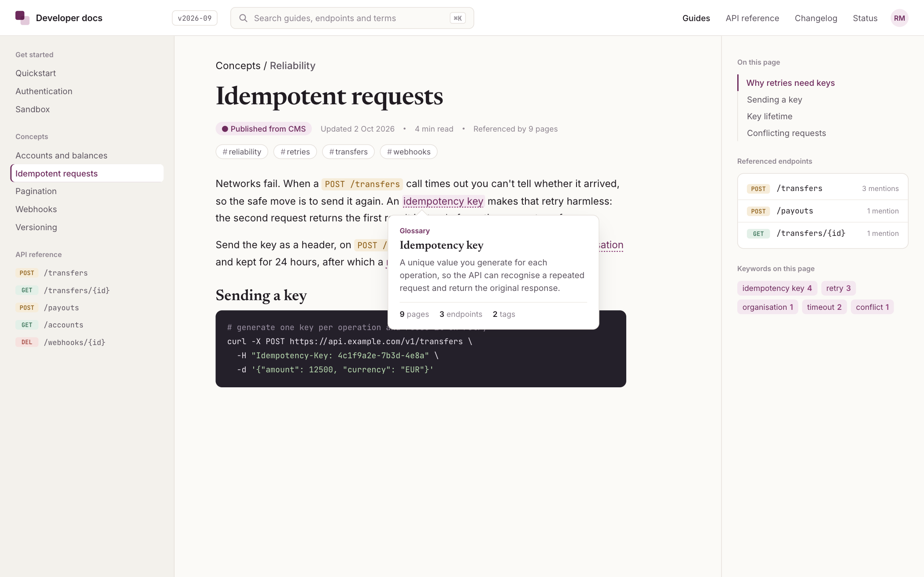Jump to Key lifetime section
The image size is (924, 577).
[x=769, y=116]
